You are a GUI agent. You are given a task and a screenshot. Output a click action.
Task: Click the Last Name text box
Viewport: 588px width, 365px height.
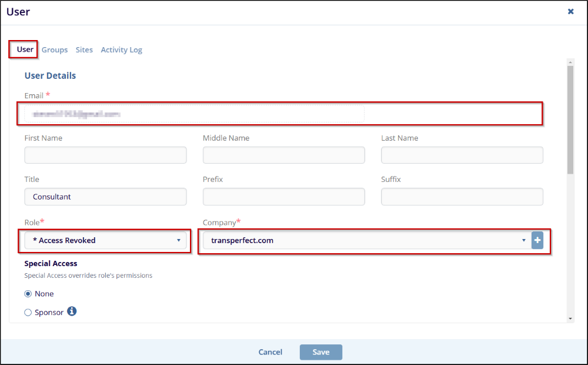462,155
